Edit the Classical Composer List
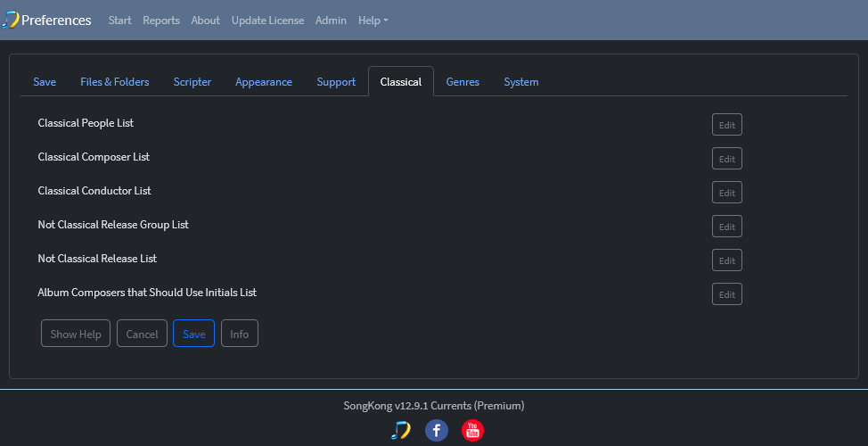Viewport: 868px width, 446px height. click(x=727, y=159)
